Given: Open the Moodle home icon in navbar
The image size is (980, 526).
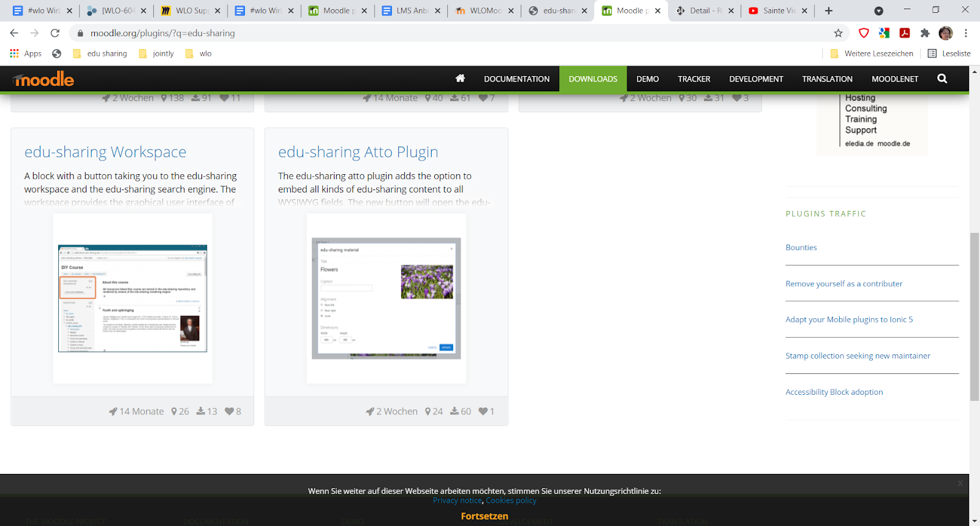Looking at the screenshot, I should pos(460,78).
